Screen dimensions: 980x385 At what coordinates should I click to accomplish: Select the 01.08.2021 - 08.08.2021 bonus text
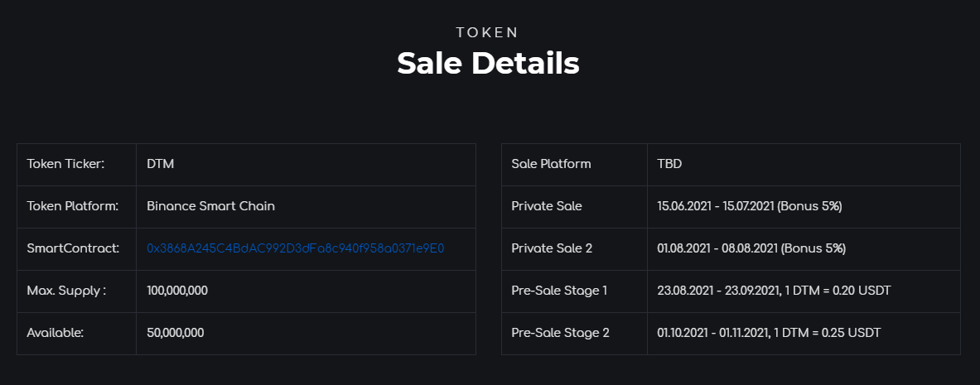pyautogui.click(x=751, y=248)
